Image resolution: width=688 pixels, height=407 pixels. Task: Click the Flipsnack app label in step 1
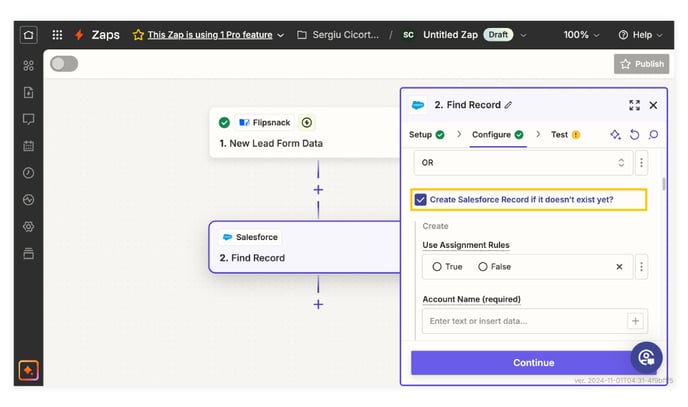pyautogui.click(x=265, y=122)
